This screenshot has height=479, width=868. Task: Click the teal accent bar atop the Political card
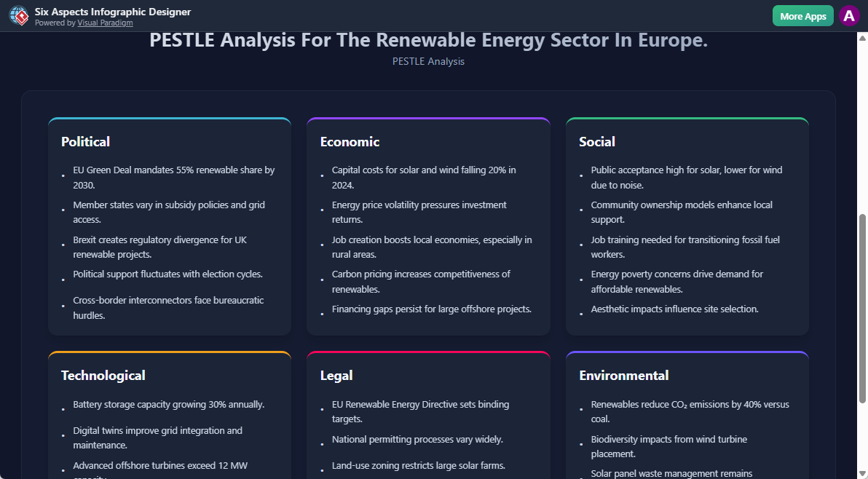click(x=169, y=119)
